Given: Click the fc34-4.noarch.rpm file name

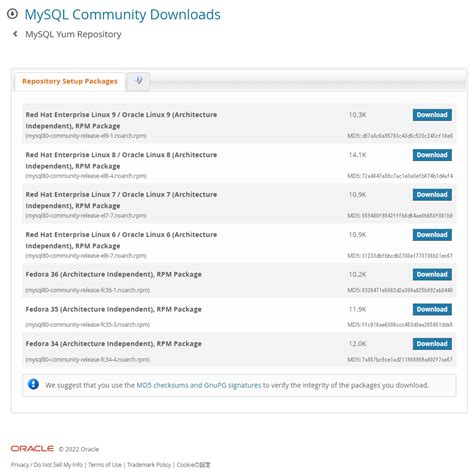Looking at the screenshot, I should tap(87, 359).
